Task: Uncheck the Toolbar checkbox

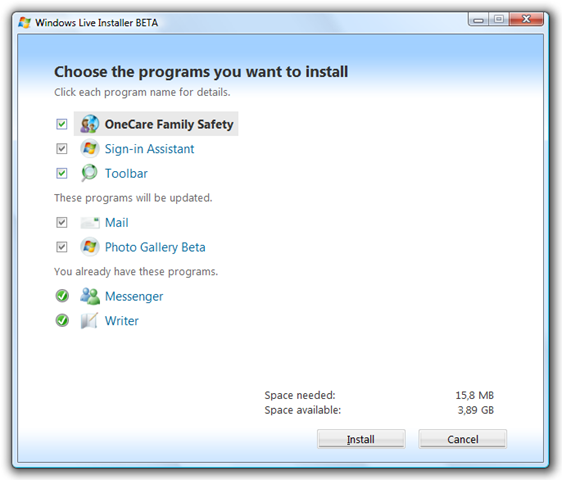Action: [62, 173]
